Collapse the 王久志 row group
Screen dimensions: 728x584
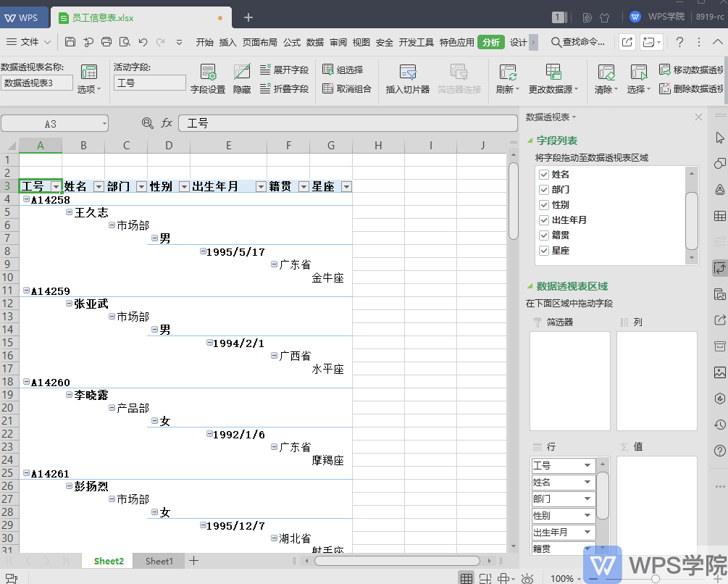(70, 212)
